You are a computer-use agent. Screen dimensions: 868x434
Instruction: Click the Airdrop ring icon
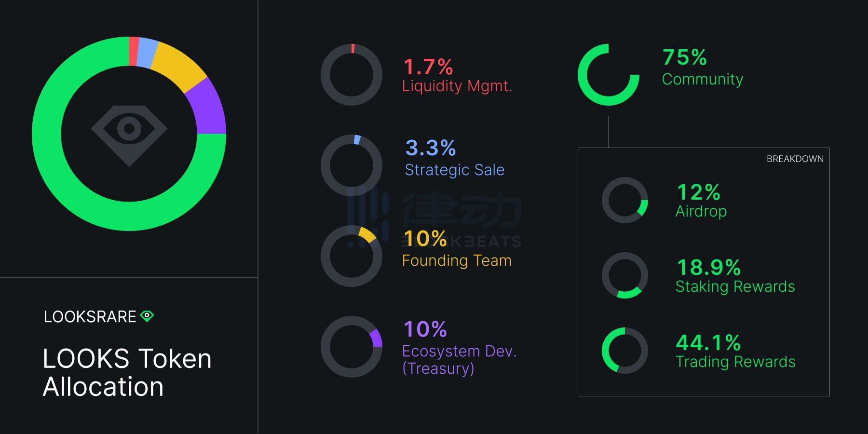(625, 200)
